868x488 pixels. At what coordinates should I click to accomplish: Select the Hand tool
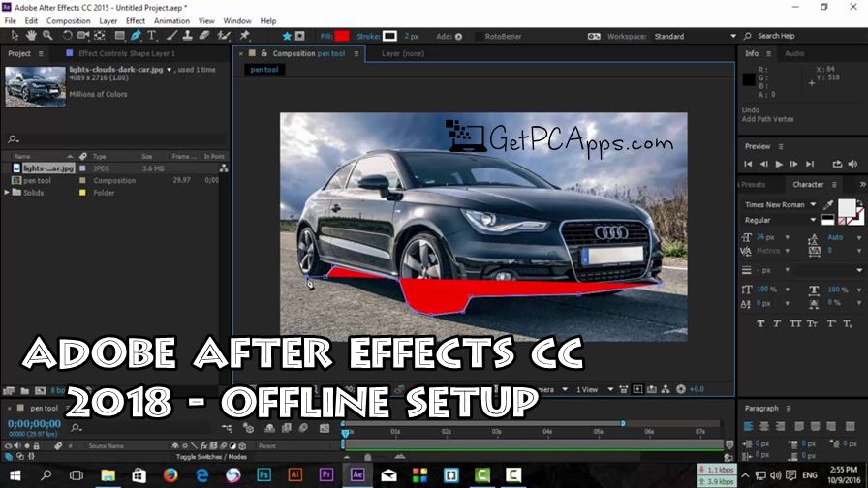pos(31,36)
